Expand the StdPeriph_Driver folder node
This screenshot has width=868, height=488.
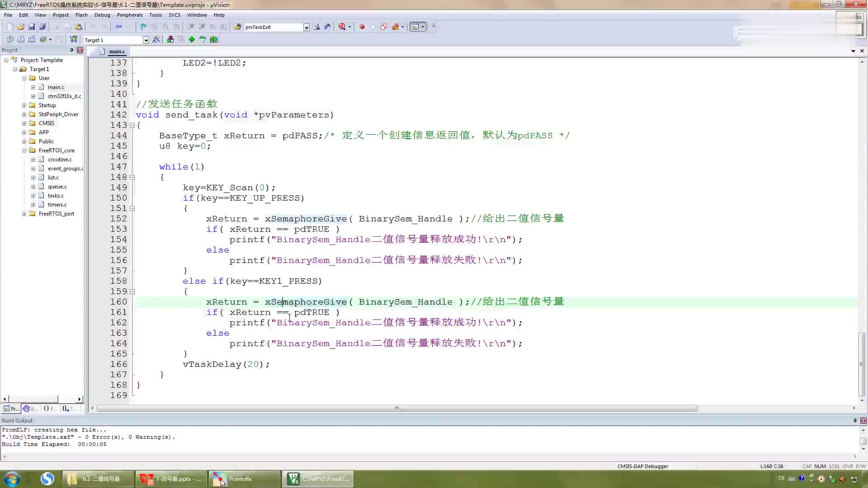[x=24, y=114]
